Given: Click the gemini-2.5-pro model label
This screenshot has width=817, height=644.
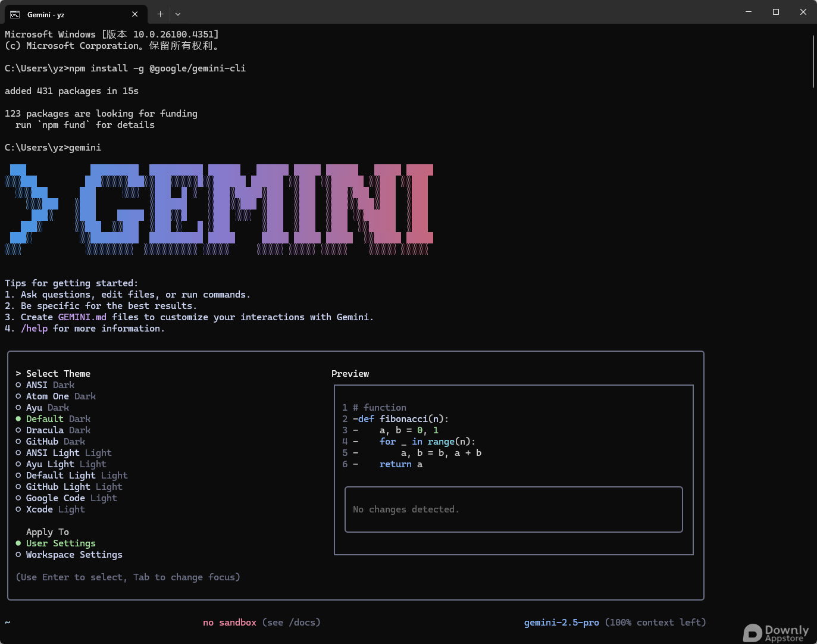Looking at the screenshot, I should click(561, 623).
